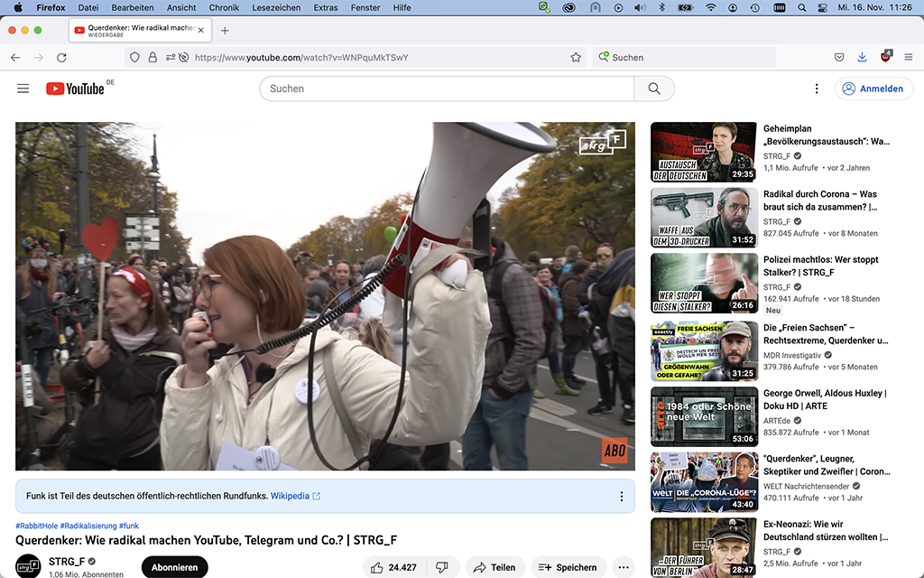Image resolution: width=924 pixels, height=578 pixels.
Task: Open the Bearbeiten menu
Action: tap(133, 7)
